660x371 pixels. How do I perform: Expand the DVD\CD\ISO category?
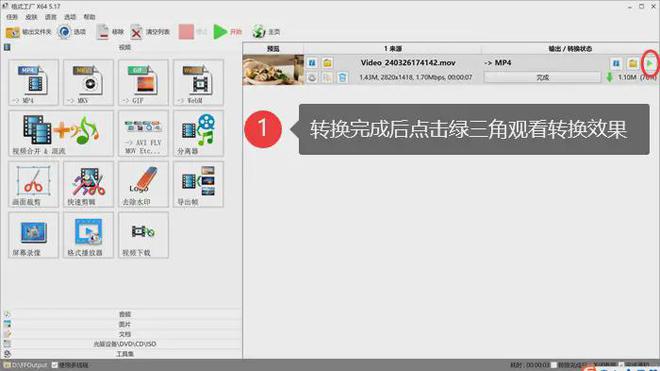point(125,344)
